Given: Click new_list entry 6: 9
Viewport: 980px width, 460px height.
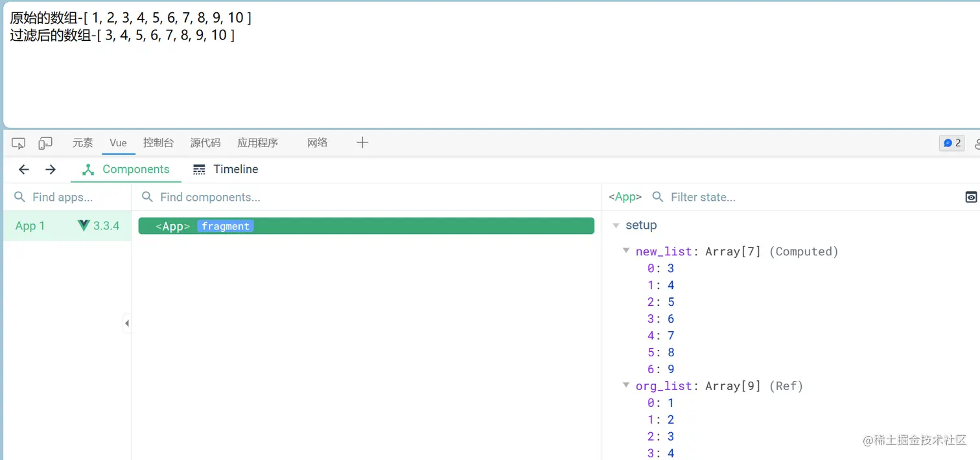Looking at the screenshot, I should 661,369.
